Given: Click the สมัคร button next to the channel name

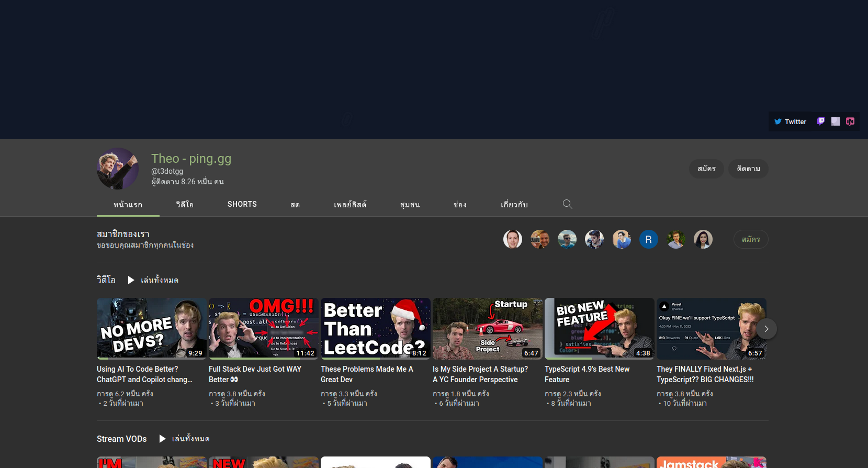Looking at the screenshot, I should [706, 169].
